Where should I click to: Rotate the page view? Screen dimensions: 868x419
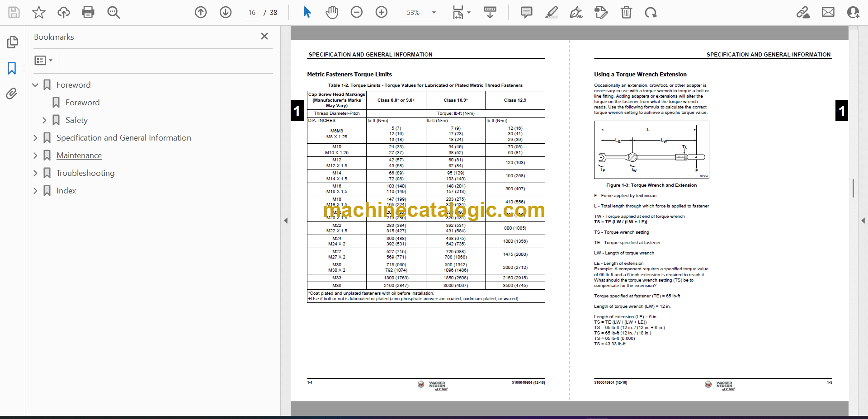(651, 12)
